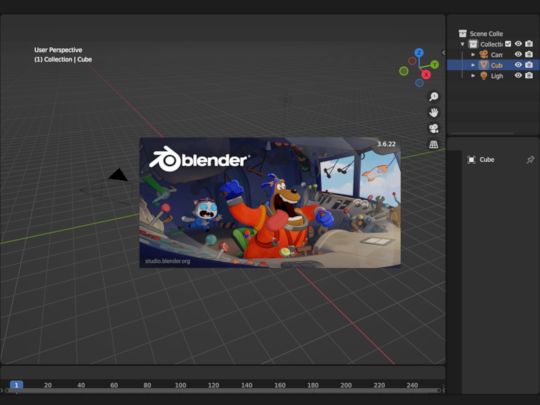Disable Cube in renders icon

[529, 65]
